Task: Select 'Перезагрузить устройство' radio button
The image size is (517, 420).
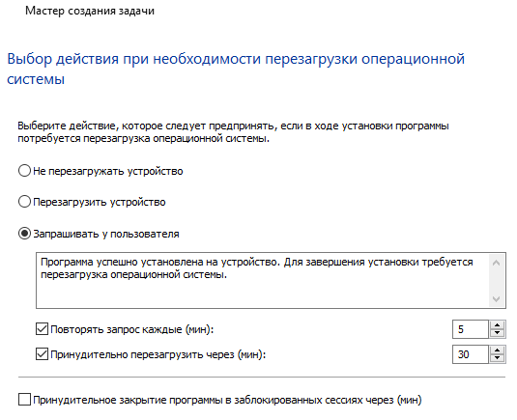Action: 24,202
